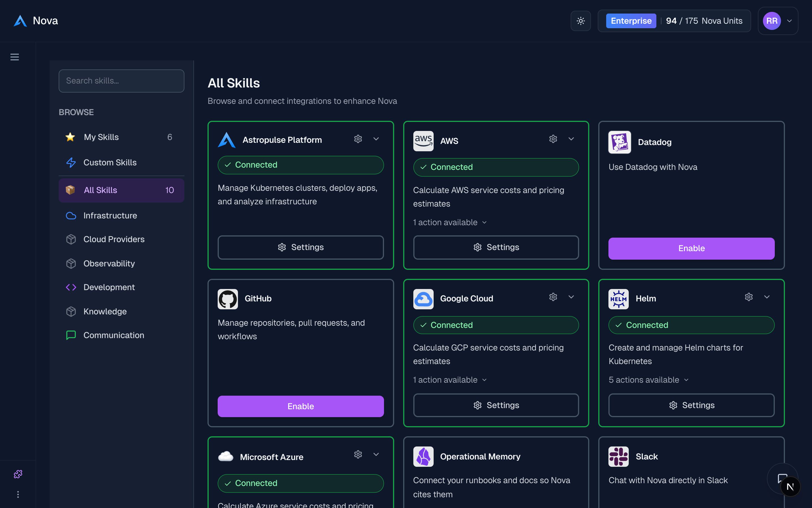Click the Astropulse Platform logo icon

tap(226, 140)
